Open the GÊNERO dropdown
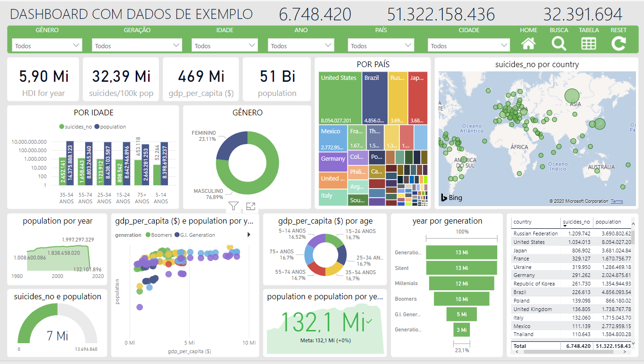The width and height of the screenshot is (644, 364). (x=47, y=45)
